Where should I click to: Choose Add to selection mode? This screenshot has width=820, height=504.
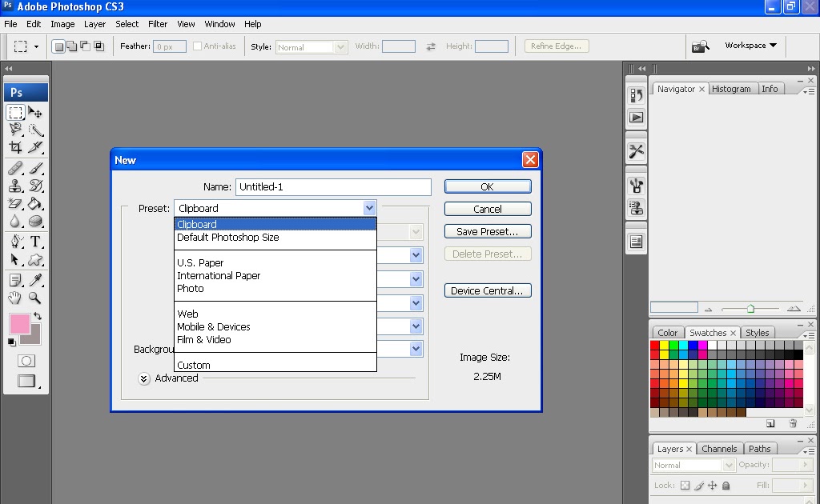pos(71,46)
